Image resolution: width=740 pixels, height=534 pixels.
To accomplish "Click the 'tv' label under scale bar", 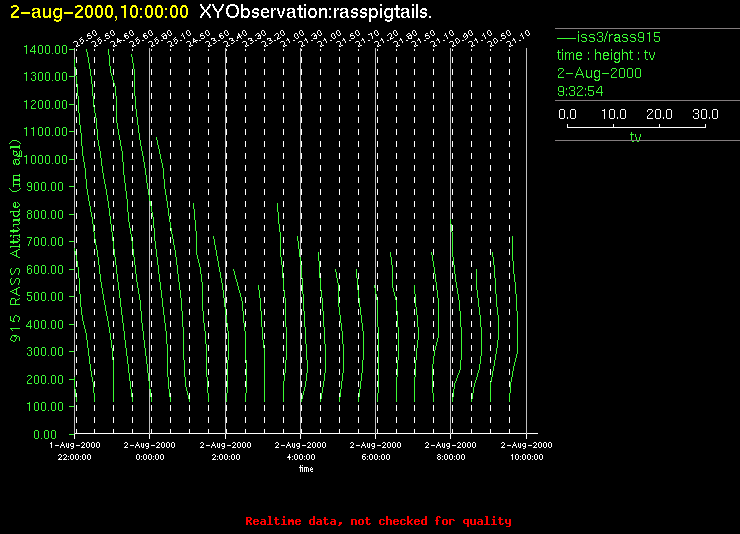I will (x=635, y=138).
